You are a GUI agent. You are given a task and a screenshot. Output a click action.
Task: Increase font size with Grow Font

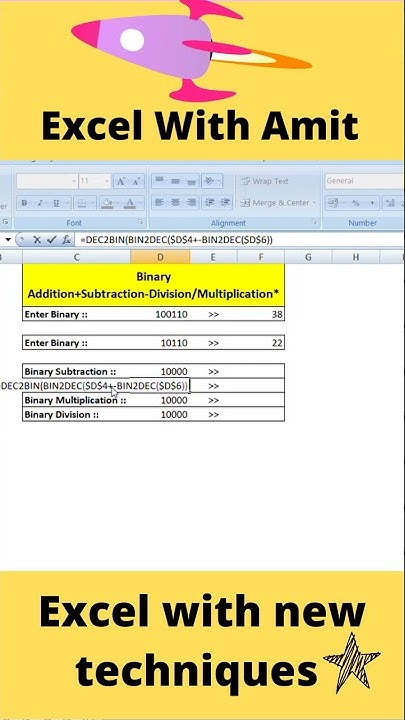(121, 181)
